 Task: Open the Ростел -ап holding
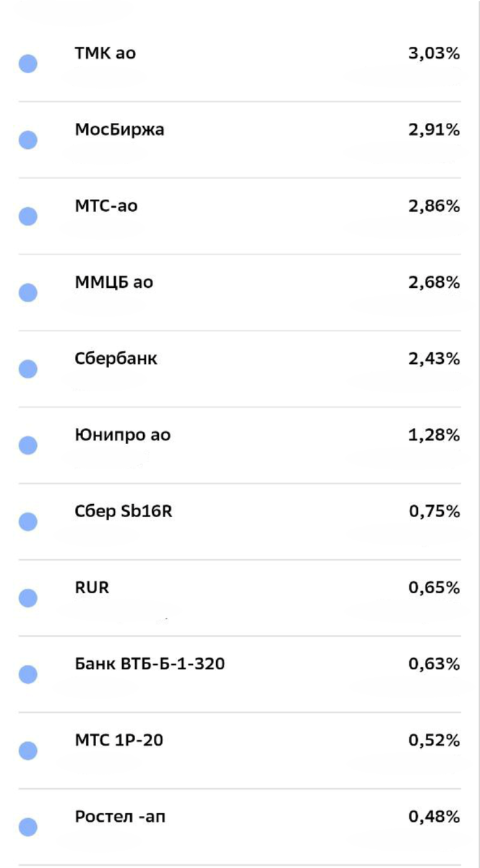tap(240, 827)
